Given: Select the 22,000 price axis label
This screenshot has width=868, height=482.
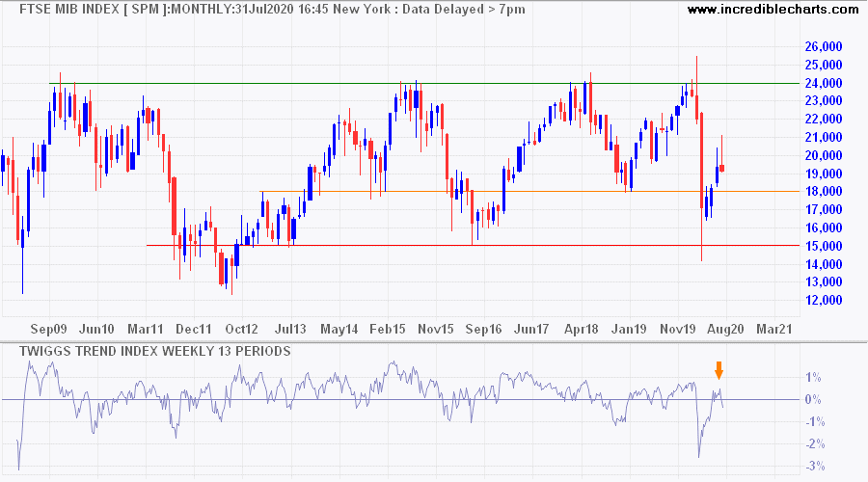Looking at the screenshot, I should [824, 120].
